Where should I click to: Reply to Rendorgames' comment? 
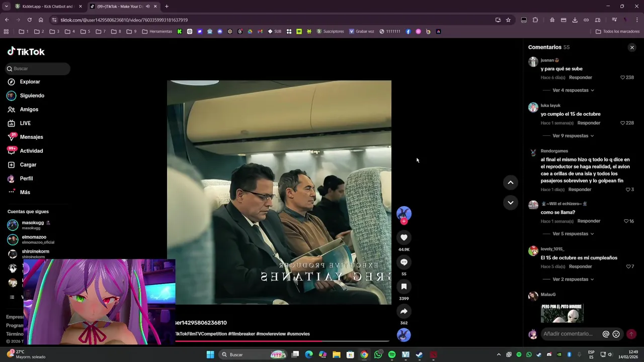[580, 190]
